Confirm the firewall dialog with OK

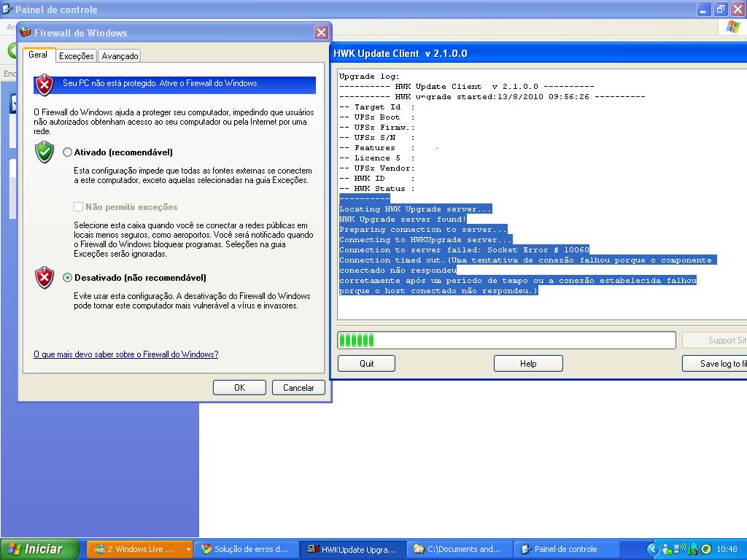tap(239, 388)
